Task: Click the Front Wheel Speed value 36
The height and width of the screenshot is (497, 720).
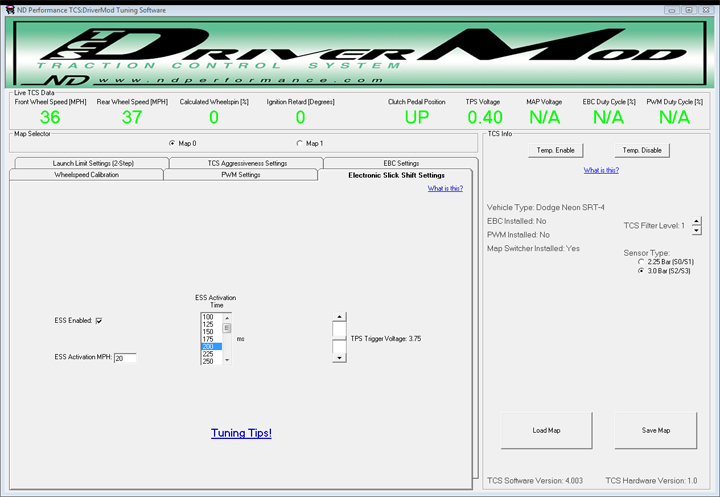Action: 50,118
